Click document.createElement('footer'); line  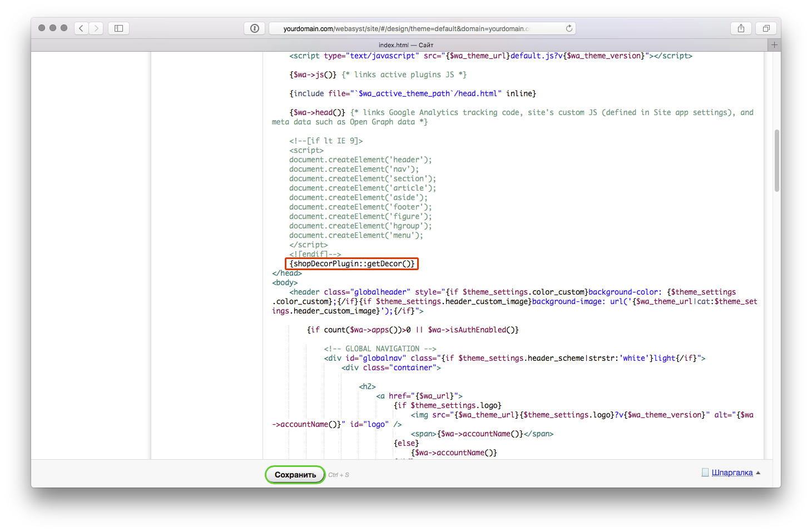(360, 207)
